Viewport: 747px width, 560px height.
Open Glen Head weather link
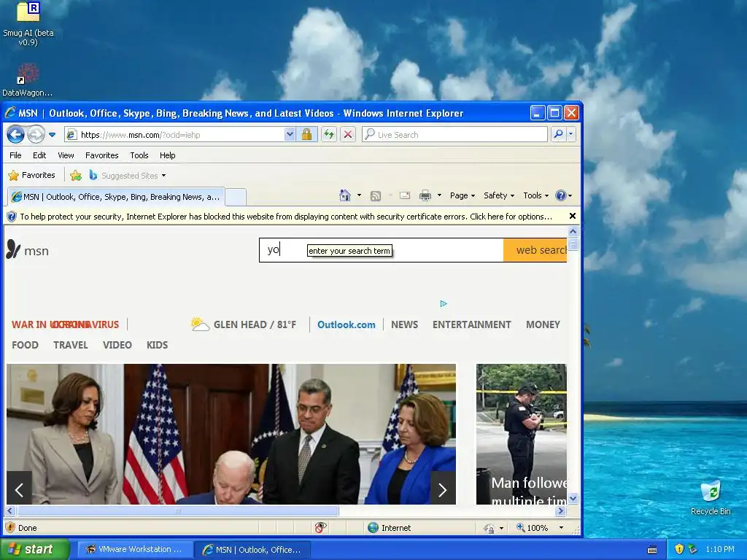pyautogui.click(x=243, y=324)
